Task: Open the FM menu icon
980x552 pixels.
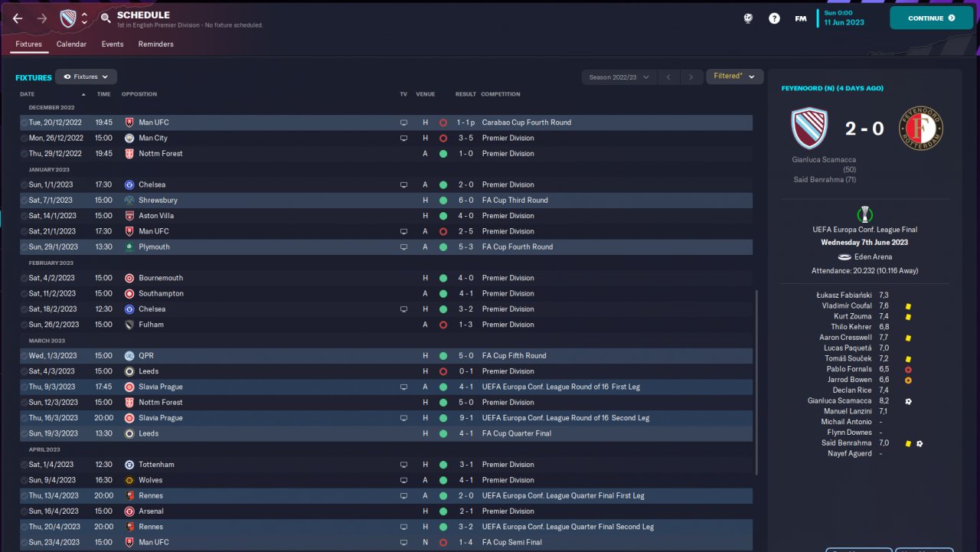Action: coord(800,18)
